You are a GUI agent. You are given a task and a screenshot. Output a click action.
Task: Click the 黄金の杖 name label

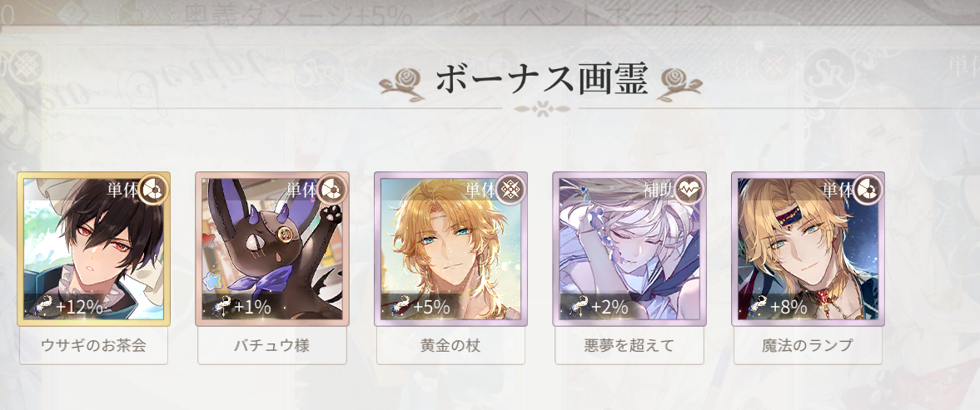450,346
